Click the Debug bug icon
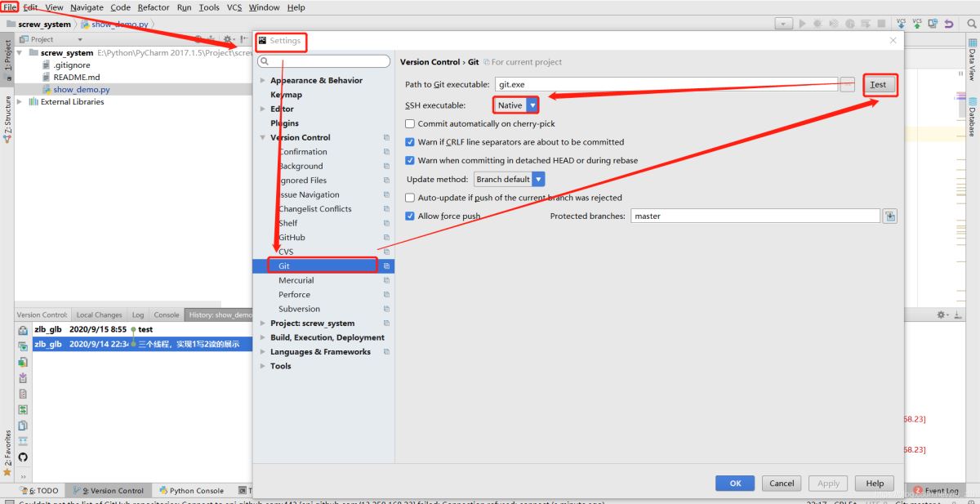Viewport: 980px width, 504px height. click(x=817, y=24)
